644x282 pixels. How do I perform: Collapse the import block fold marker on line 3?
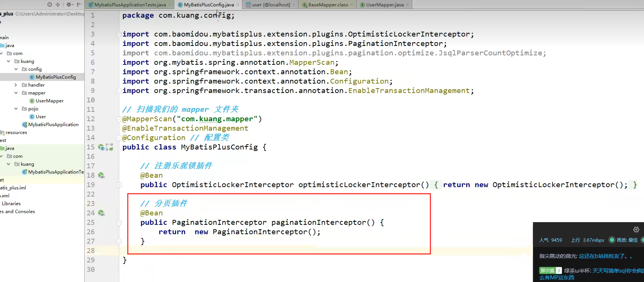click(119, 34)
